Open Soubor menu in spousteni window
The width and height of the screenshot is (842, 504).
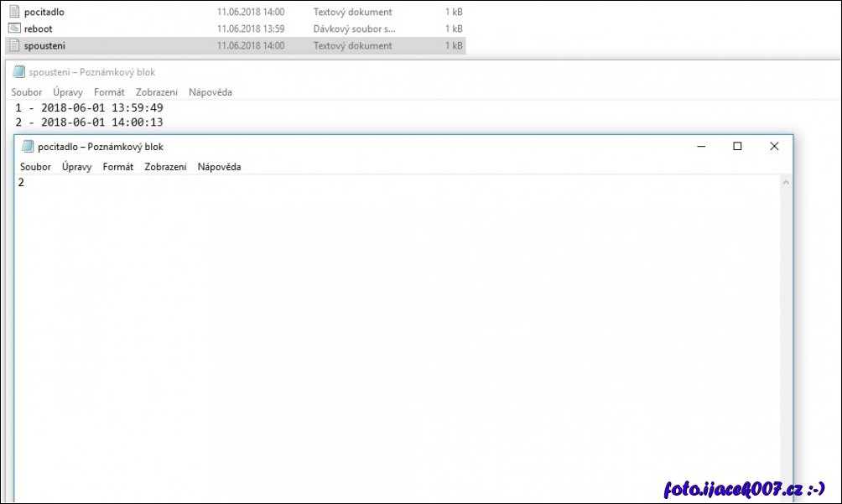[27, 92]
